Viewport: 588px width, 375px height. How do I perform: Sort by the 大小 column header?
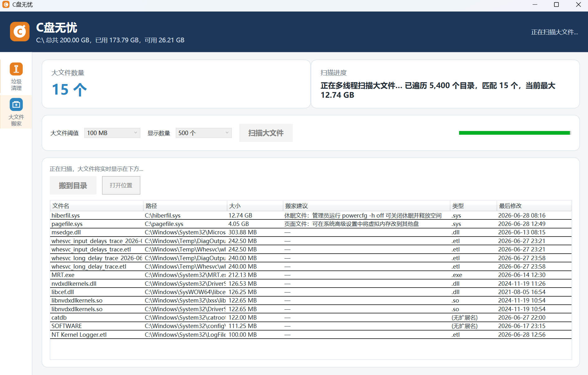[255, 206]
